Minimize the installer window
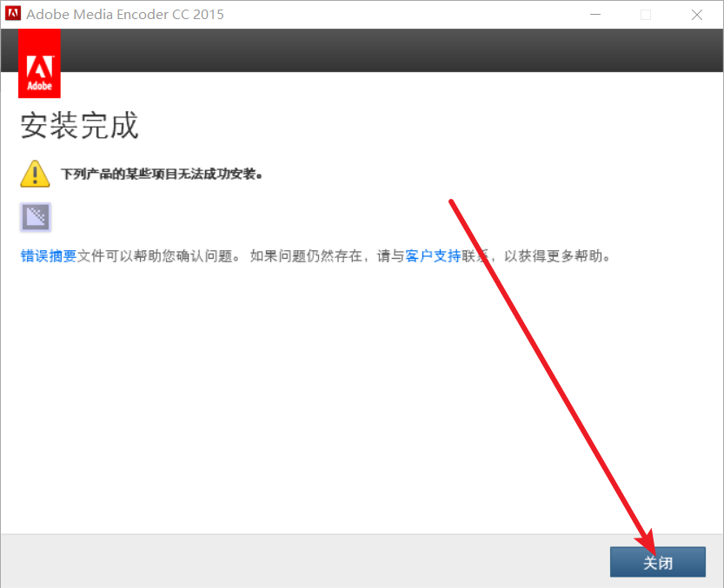This screenshot has width=724, height=588. click(595, 14)
